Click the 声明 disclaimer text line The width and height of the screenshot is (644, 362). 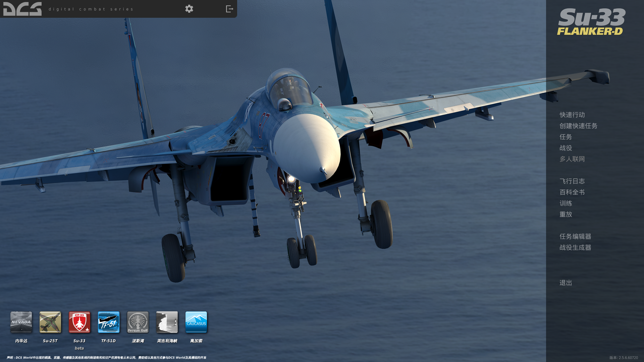point(106,358)
